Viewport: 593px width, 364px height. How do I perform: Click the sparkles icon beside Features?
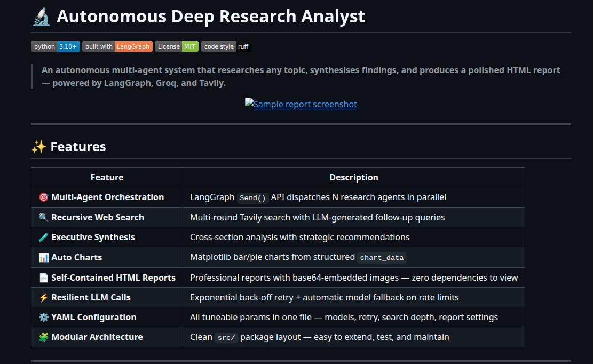38,147
